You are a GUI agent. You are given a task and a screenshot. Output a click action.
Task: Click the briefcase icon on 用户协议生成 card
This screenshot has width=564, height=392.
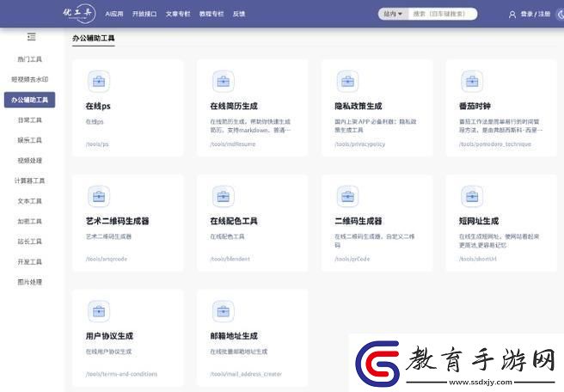pos(99,311)
